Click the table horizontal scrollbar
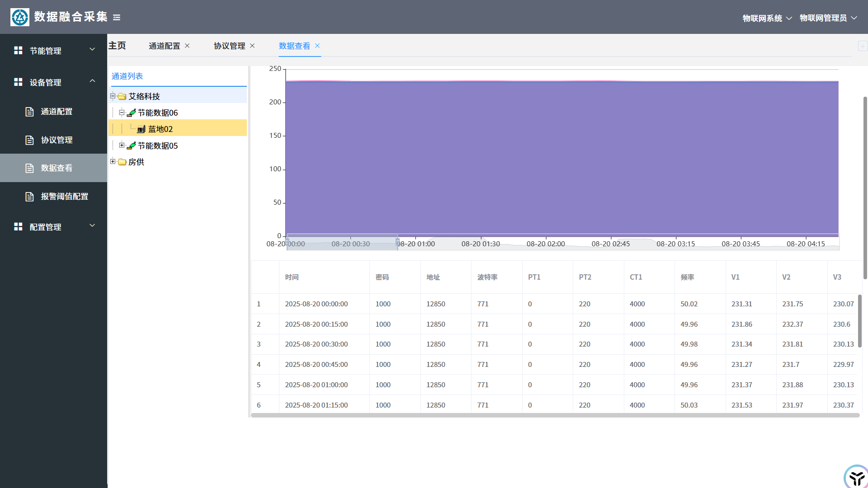 [555, 415]
